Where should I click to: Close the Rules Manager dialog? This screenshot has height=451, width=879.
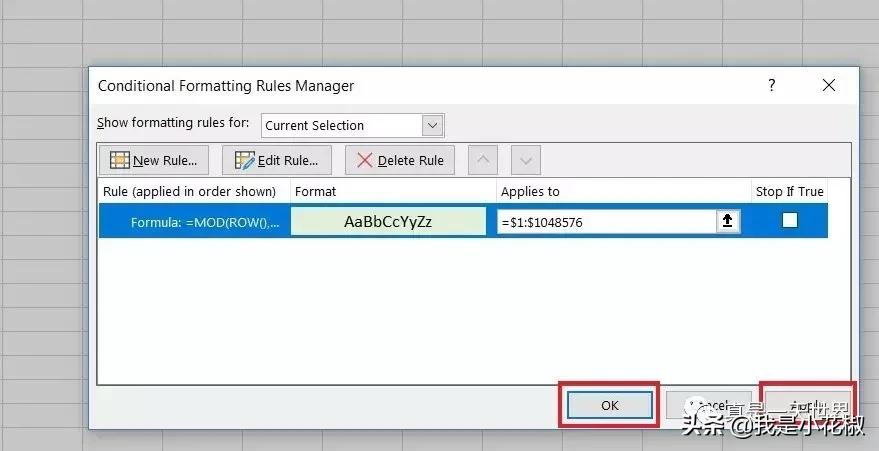tap(829, 85)
